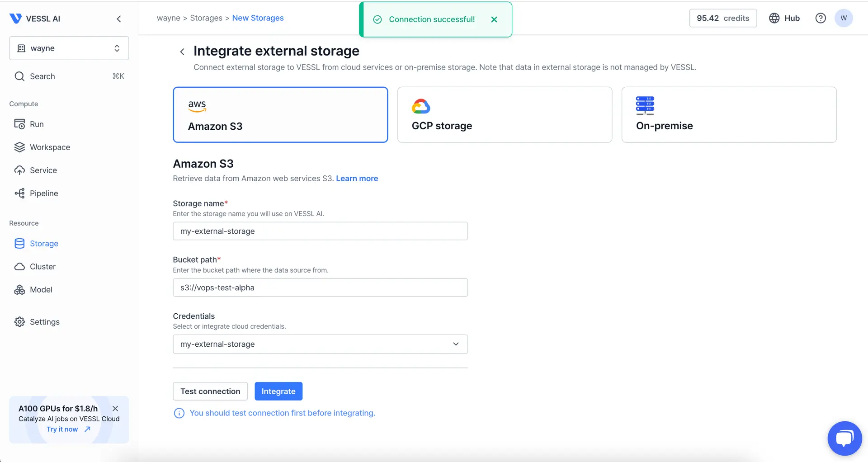This screenshot has height=462, width=868.
Task: Click the New Storages breadcrumb
Action: click(x=258, y=18)
